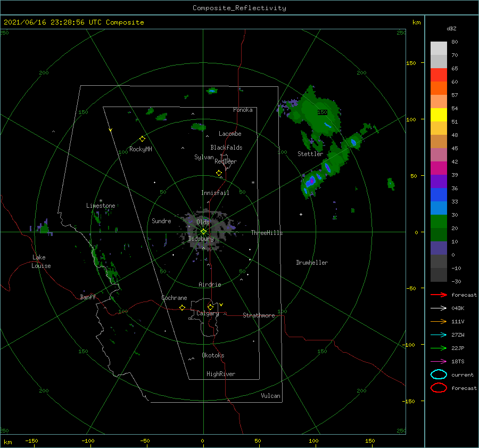Click the Drumheller town label

312,263
